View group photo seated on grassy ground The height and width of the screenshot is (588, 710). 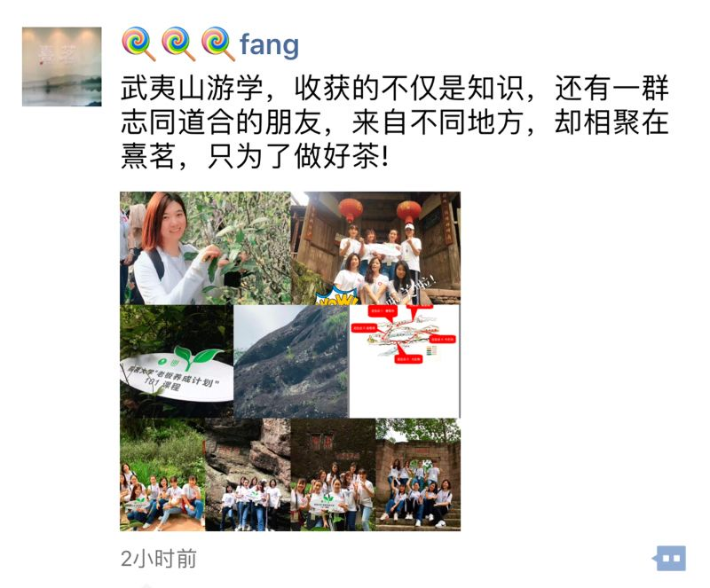(x=162, y=474)
